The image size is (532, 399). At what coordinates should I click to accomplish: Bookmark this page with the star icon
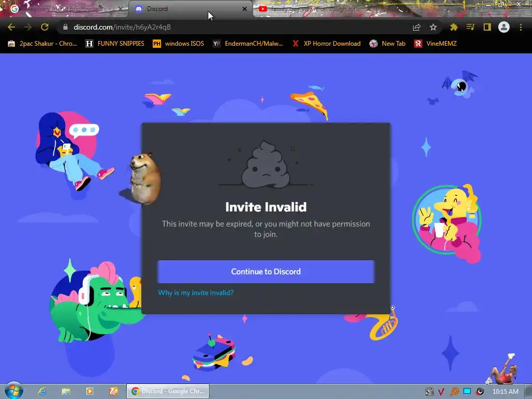(433, 27)
